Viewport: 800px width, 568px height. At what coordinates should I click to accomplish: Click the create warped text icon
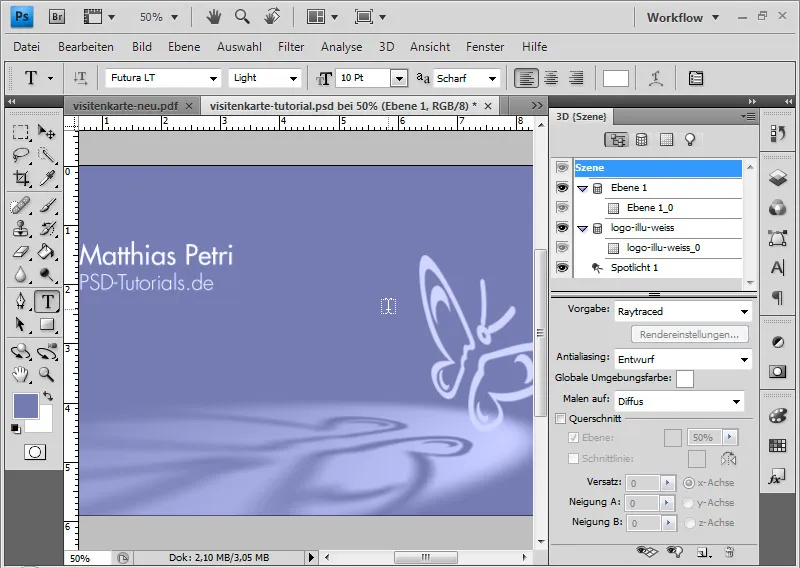pyautogui.click(x=656, y=79)
